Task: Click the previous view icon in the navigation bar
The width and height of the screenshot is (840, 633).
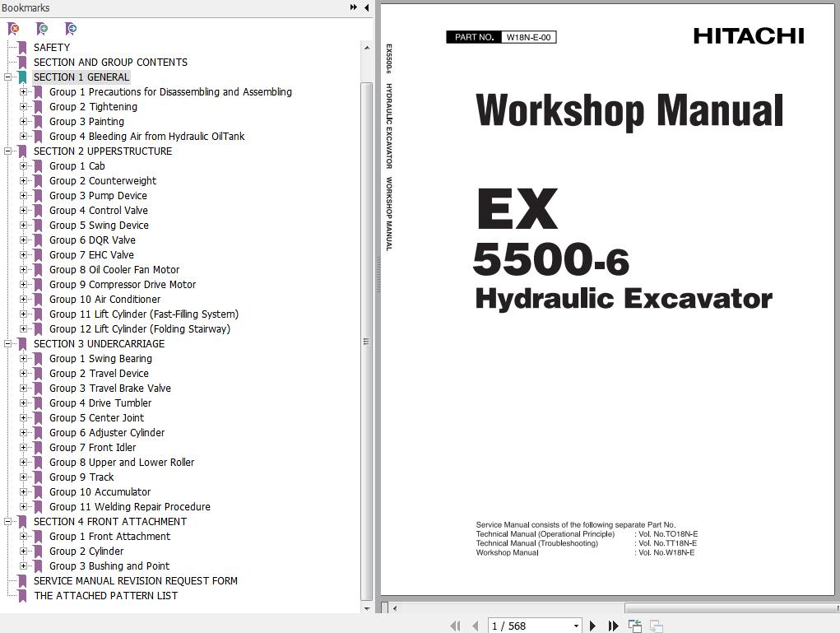Action: [x=635, y=626]
